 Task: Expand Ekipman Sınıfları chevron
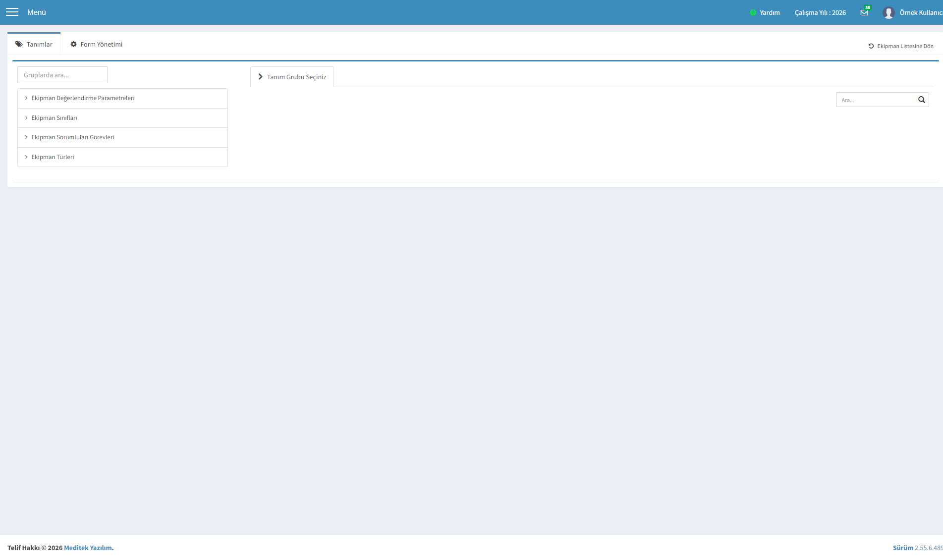[x=26, y=118]
